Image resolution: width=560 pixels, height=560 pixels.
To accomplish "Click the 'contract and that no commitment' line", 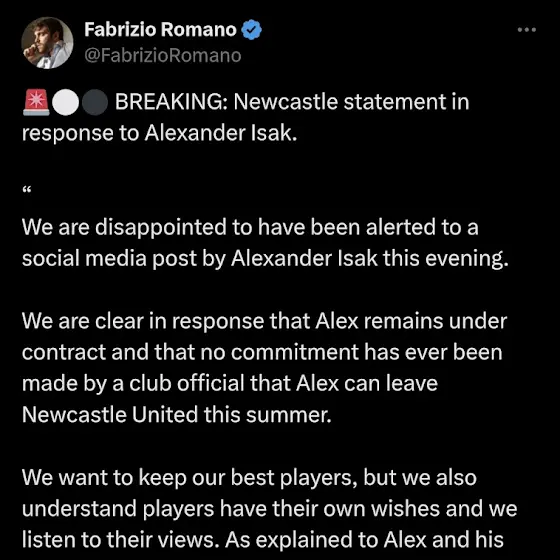I will click(262, 352).
